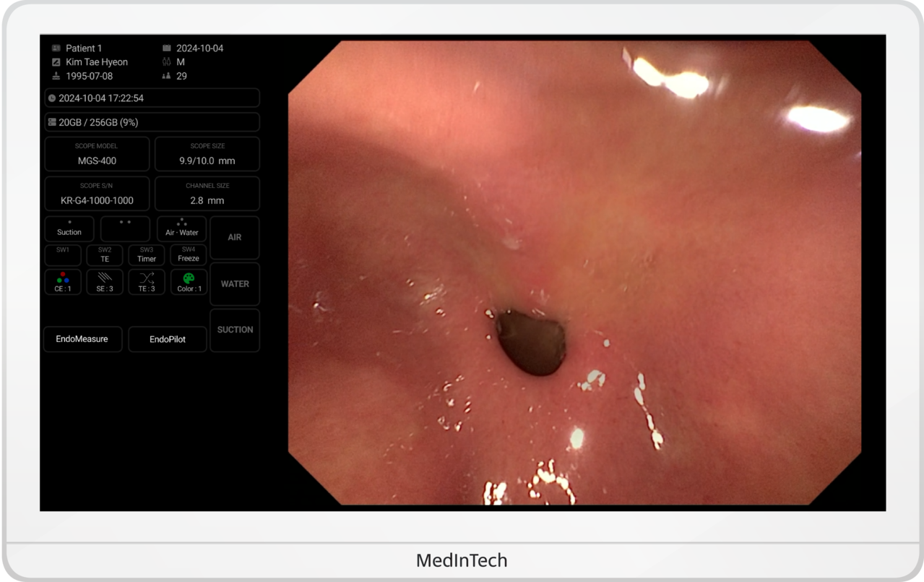Click the birth date icon

coord(56,76)
